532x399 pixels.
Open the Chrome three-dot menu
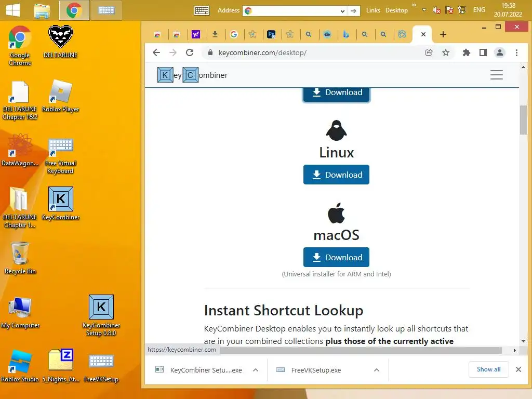pyautogui.click(x=516, y=52)
